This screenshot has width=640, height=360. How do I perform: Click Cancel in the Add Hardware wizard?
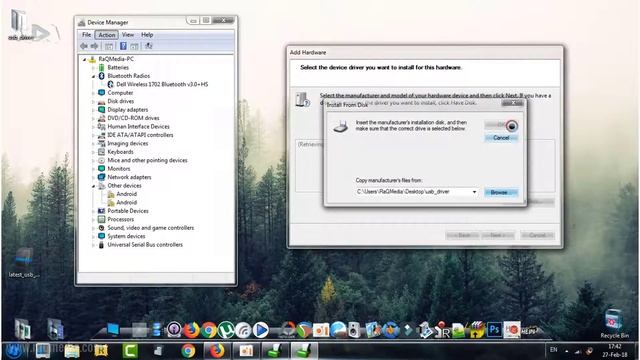(x=537, y=236)
